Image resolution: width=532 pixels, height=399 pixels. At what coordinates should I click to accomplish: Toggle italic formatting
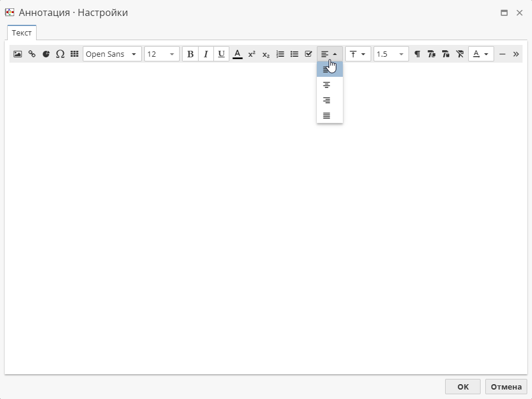coord(206,54)
